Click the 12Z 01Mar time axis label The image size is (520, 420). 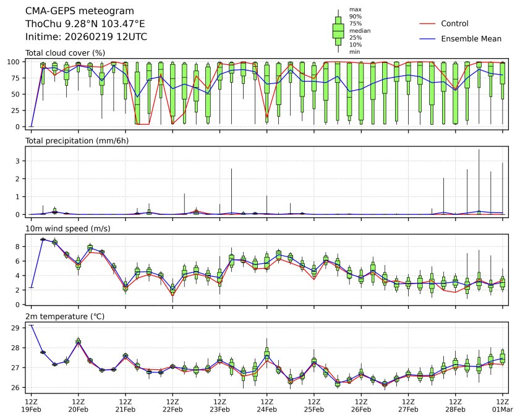503,405
